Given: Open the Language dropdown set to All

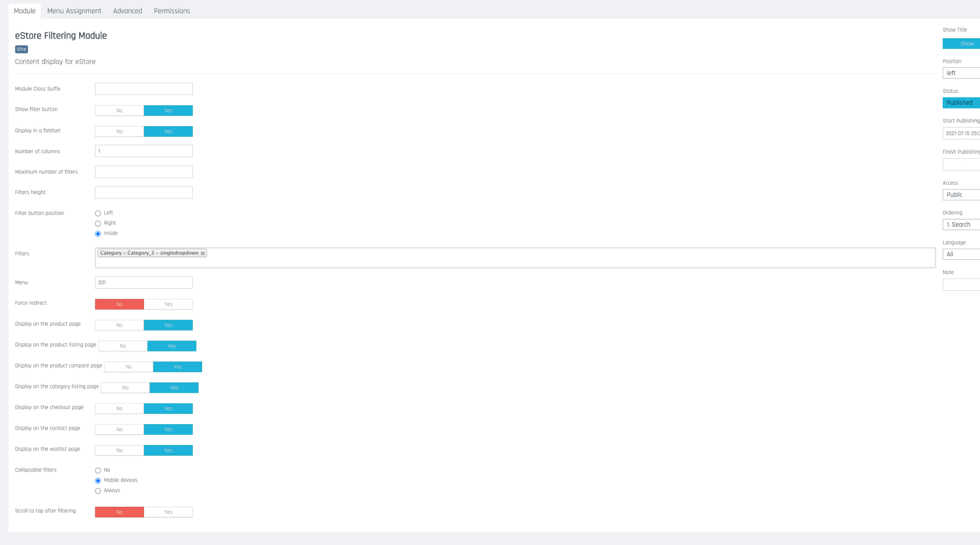Looking at the screenshot, I should [961, 254].
